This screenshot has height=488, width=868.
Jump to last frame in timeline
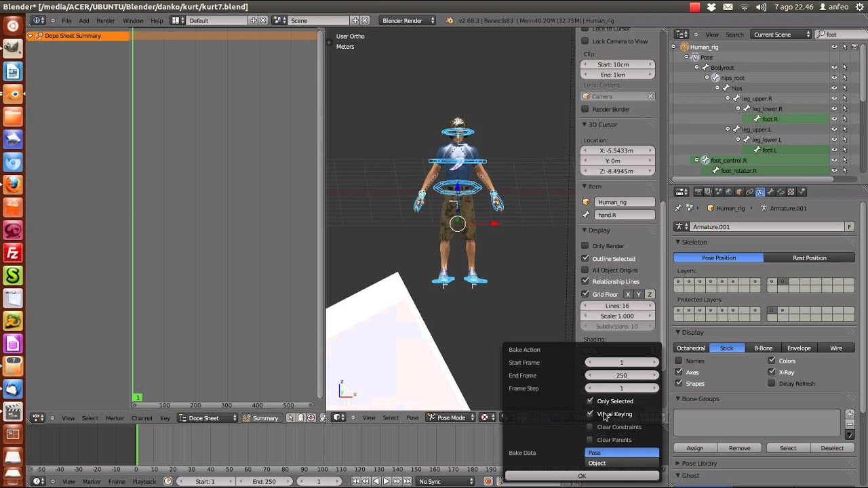point(408,481)
